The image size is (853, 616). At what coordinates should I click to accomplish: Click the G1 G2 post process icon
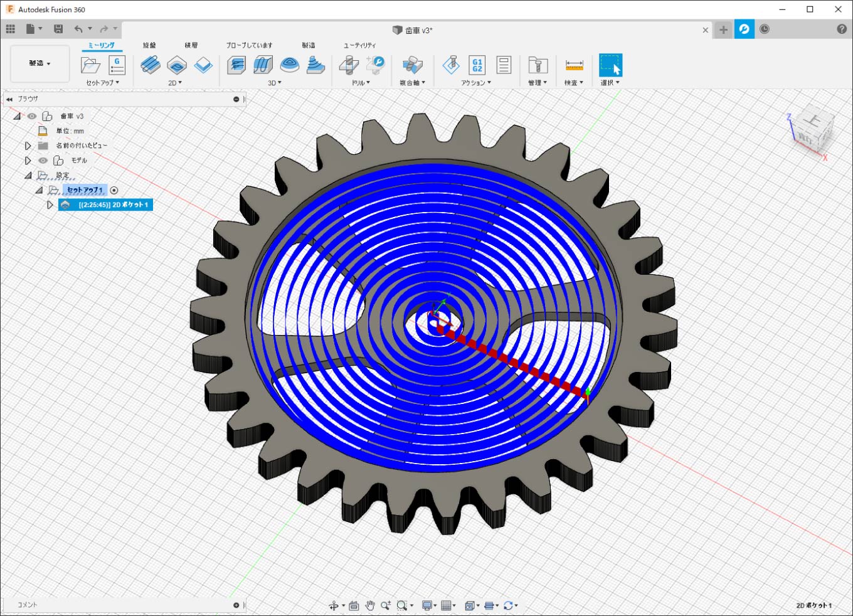[x=477, y=65]
